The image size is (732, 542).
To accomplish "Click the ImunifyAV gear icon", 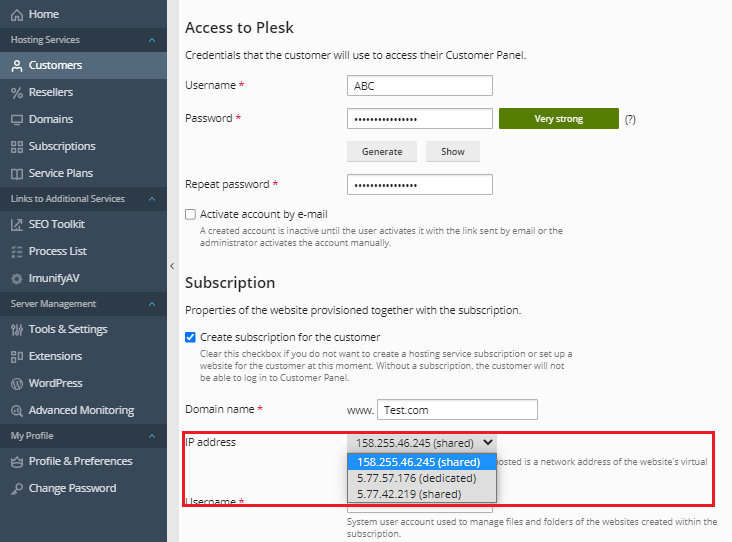I will click(x=16, y=278).
